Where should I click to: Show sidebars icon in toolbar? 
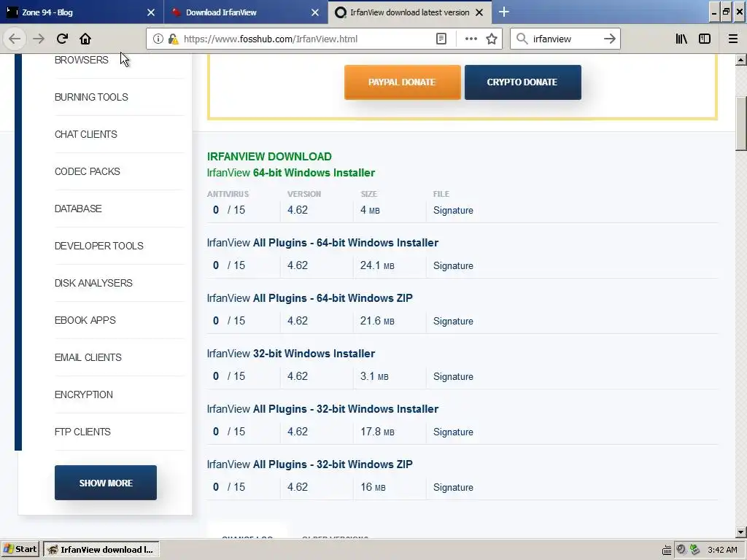(x=705, y=39)
